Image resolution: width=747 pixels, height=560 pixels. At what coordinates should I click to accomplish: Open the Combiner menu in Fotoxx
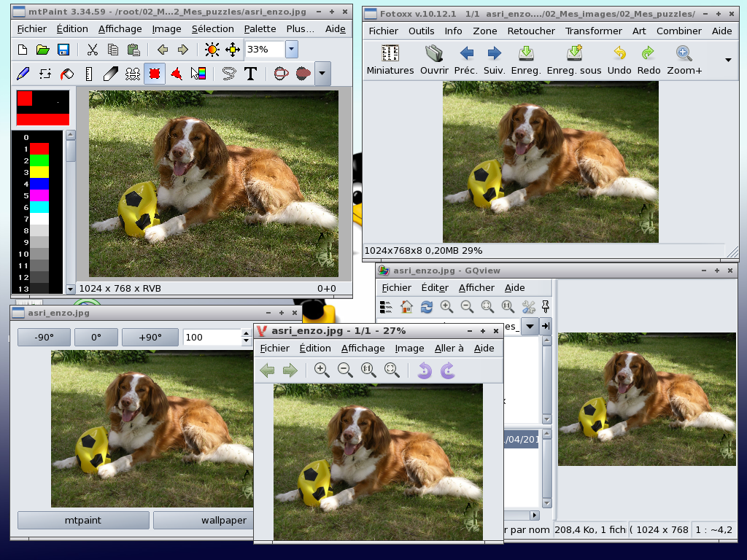pyautogui.click(x=679, y=31)
